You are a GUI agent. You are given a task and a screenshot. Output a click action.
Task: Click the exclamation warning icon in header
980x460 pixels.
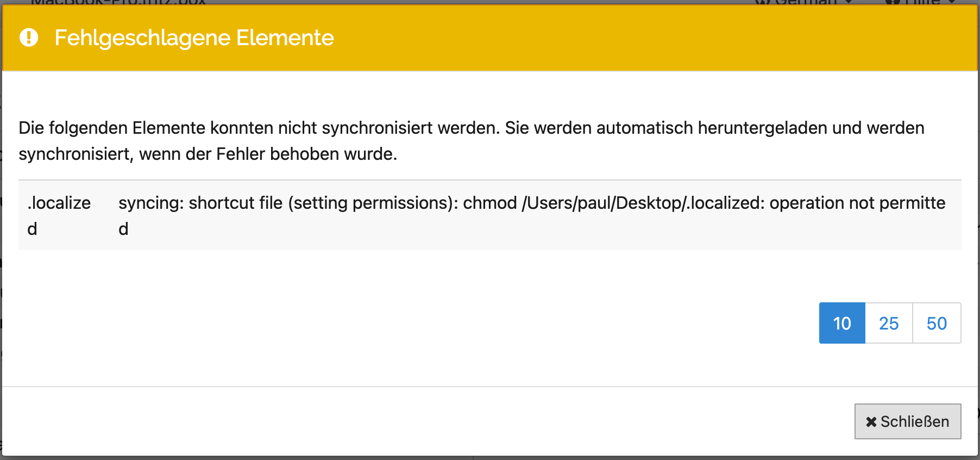pos(29,38)
